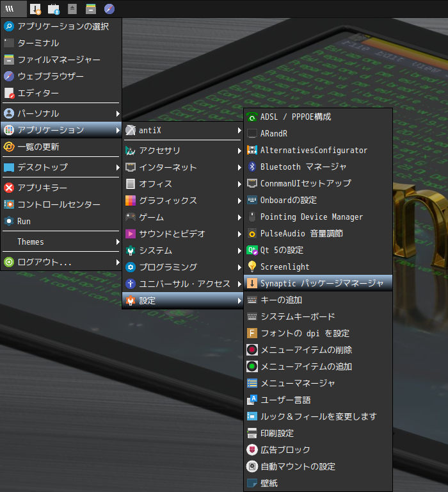Launch ウェブブラウザー from the main menu
The image size is (448, 492).
pyautogui.click(x=61, y=76)
